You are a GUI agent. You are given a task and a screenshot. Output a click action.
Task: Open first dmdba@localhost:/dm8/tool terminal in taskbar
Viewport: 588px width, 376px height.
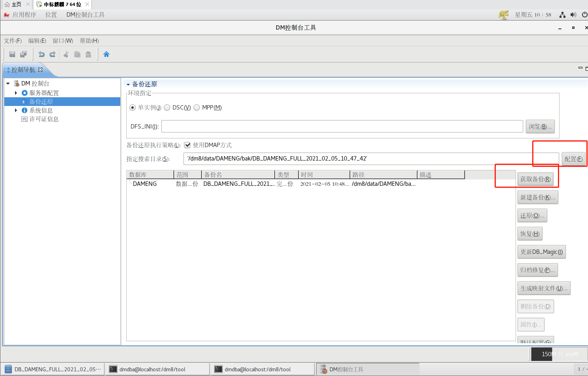(158, 369)
